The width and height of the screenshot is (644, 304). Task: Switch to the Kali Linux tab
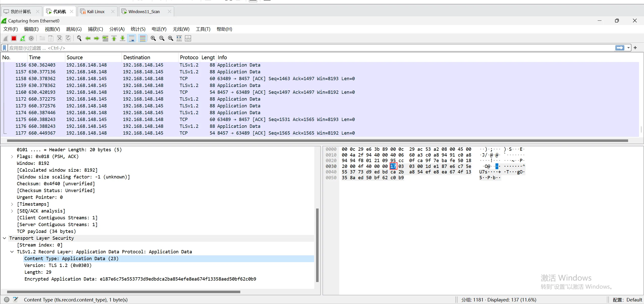coord(96,12)
